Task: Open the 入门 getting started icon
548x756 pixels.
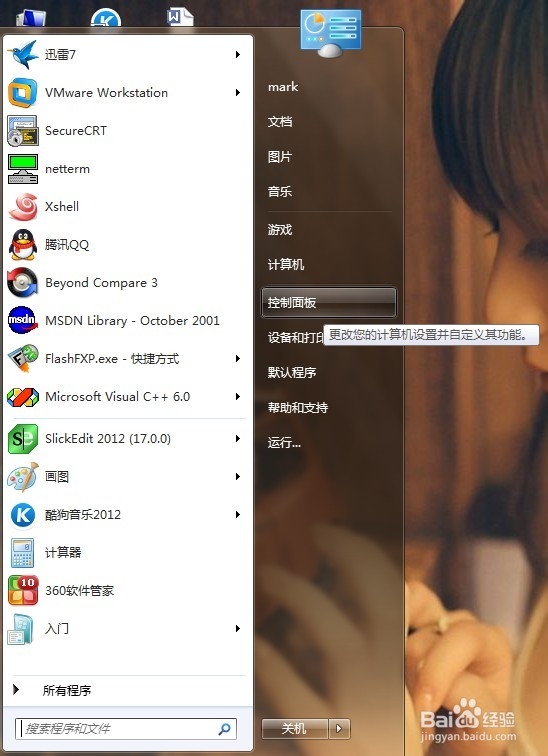Action: point(21,629)
